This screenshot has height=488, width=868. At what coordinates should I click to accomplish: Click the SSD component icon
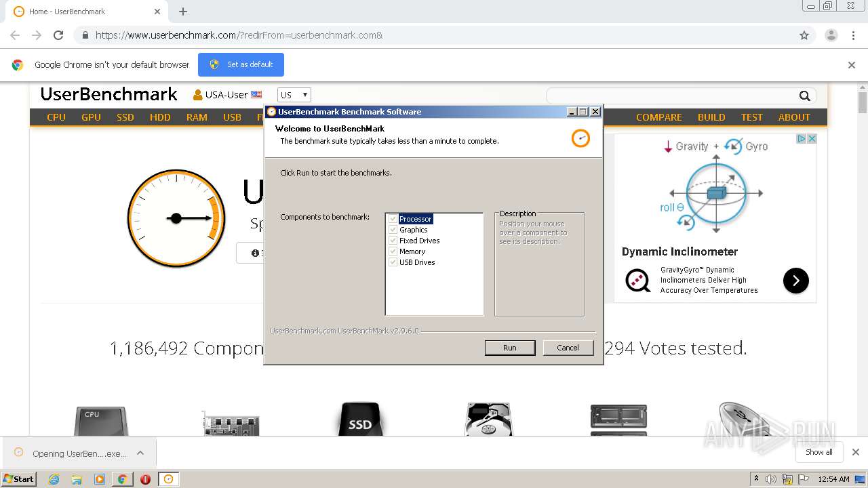click(359, 420)
